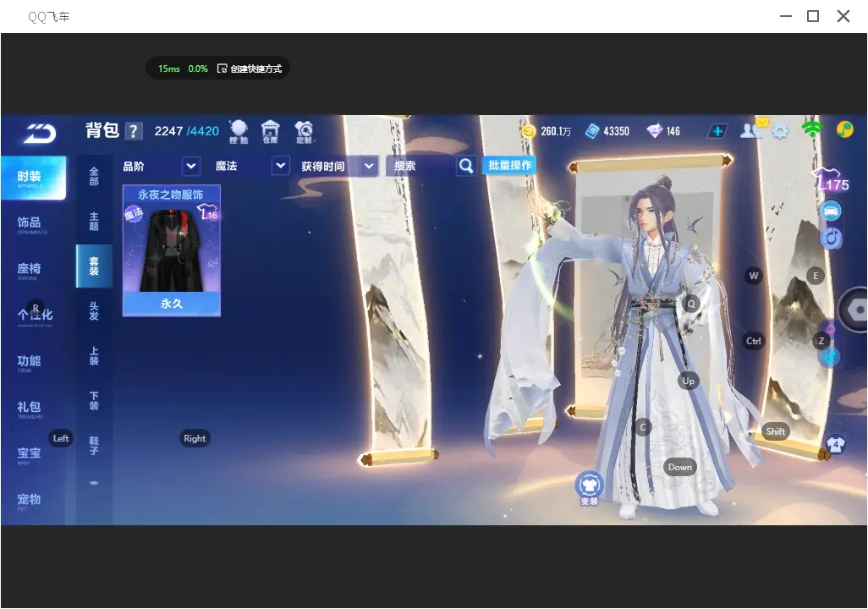The image size is (868, 609).
Task: Select the 套装 suit subcategory
Action: pyautogui.click(x=94, y=266)
